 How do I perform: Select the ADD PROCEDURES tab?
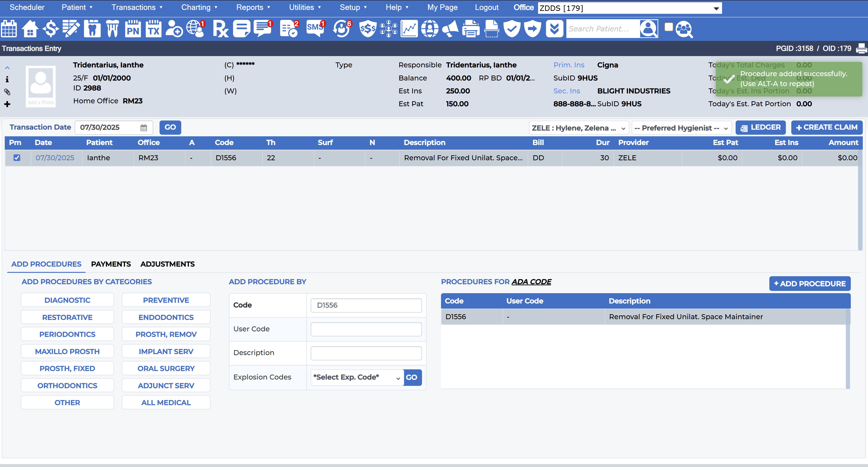(x=46, y=264)
